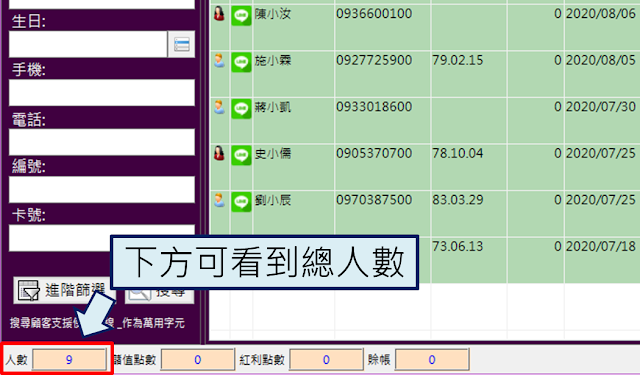640x375 pixels.
Task: Click LINE icon in 蔣小凱 row
Action: pos(241,109)
